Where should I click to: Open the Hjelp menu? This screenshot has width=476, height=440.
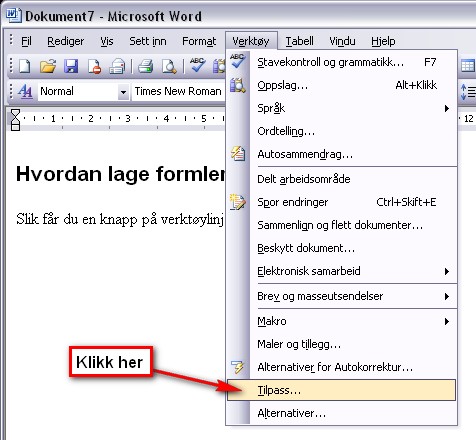[383, 41]
